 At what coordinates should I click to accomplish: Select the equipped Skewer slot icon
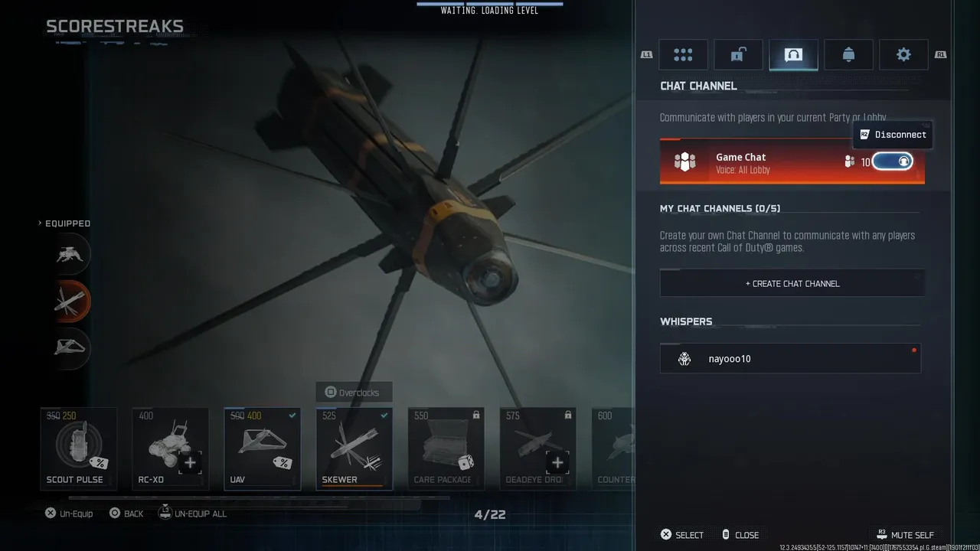click(x=70, y=302)
